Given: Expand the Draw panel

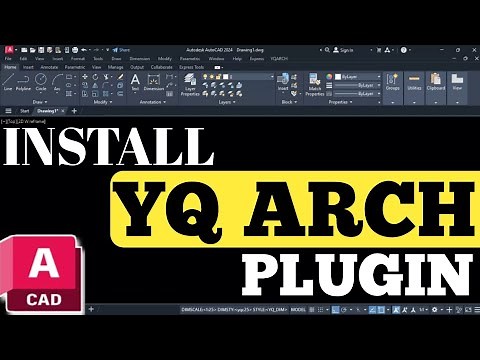Looking at the screenshot, I should [40, 102].
